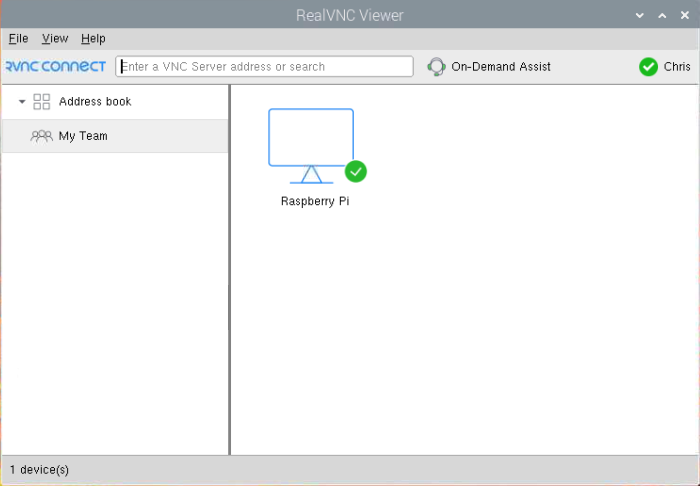This screenshot has height=486, width=700.
Task: Click the Raspberry Pi device name label
Action: [315, 201]
